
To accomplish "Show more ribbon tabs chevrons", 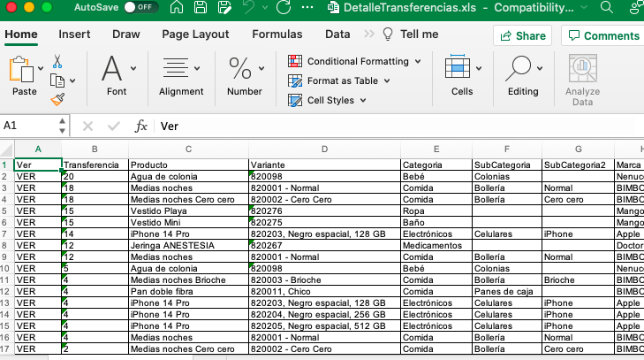I will (x=369, y=34).
